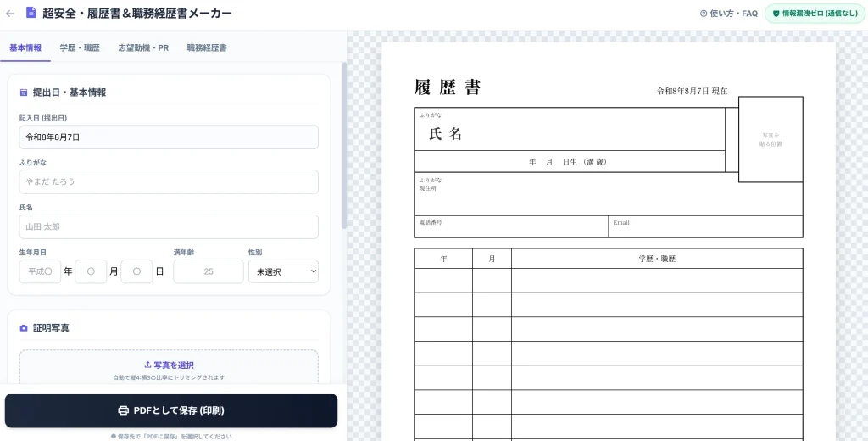Click the birth month input field

point(91,271)
